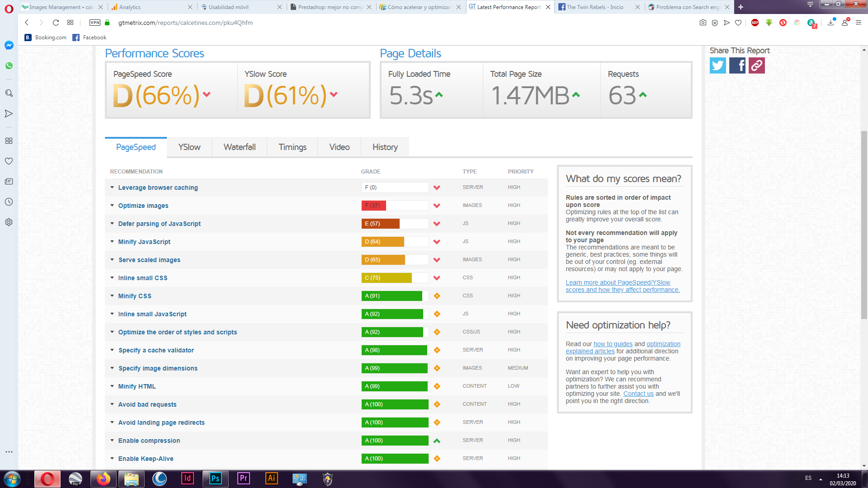Open WhatsApp in Opera sidebar
The width and height of the screenshot is (868, 488).
[x=9, y=66]
